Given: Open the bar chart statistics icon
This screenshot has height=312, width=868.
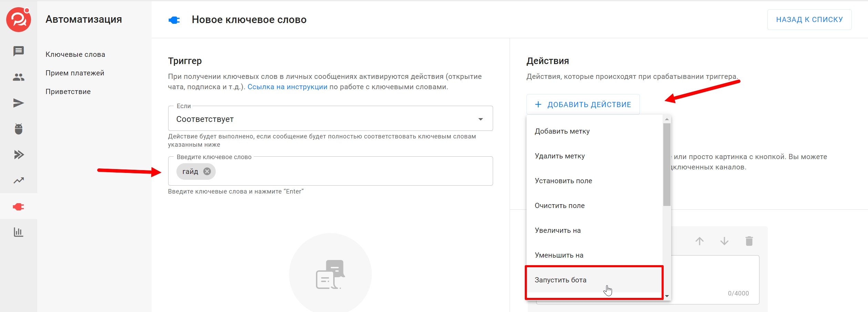Looking at the screenshot, I should [19, 232].
